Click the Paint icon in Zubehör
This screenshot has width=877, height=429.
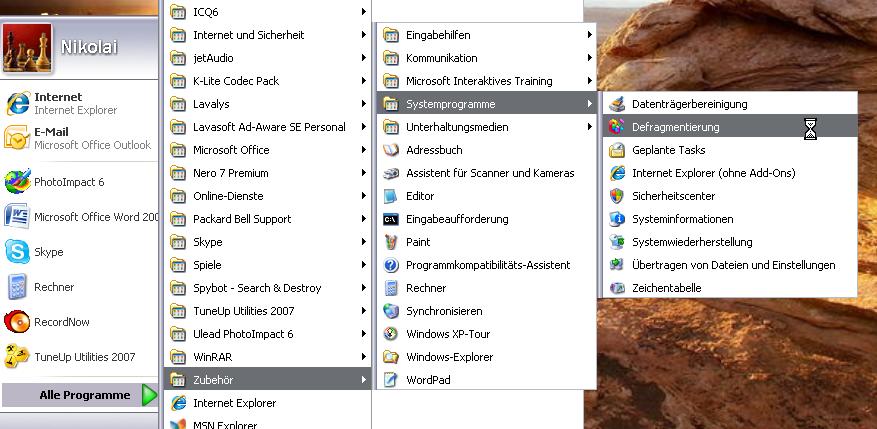tap(391, 242)
